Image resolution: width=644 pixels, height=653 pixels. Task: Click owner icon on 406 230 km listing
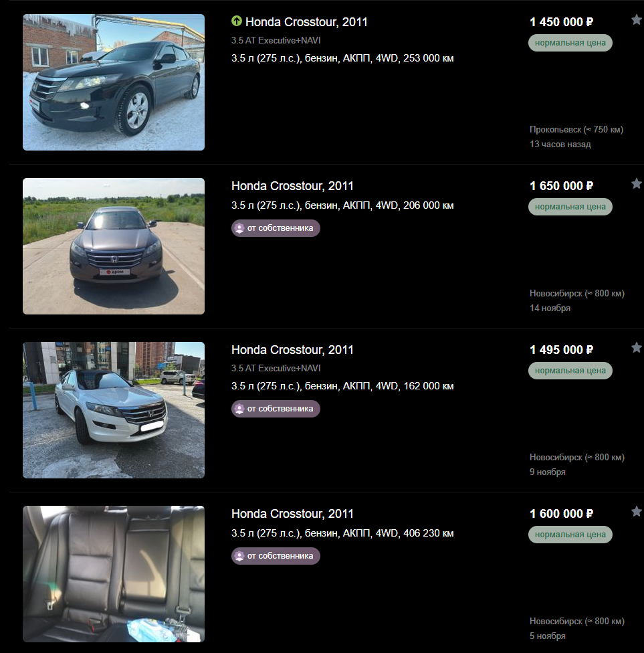coord(239,556)
